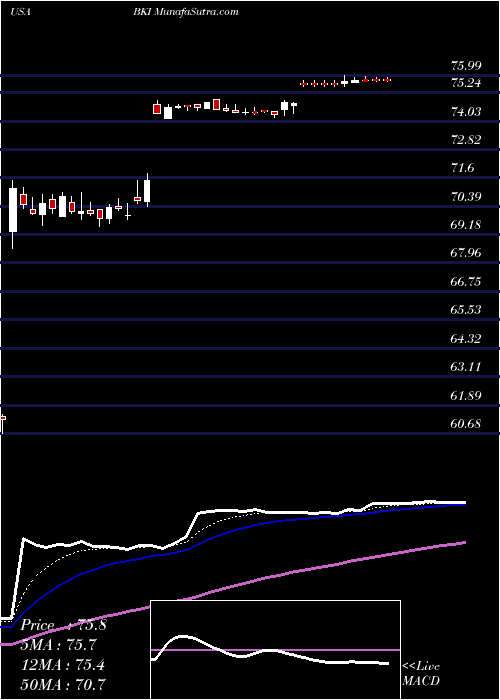Select the 66.75 price axis label
500x700 pixels.
[x=466, y=282]
